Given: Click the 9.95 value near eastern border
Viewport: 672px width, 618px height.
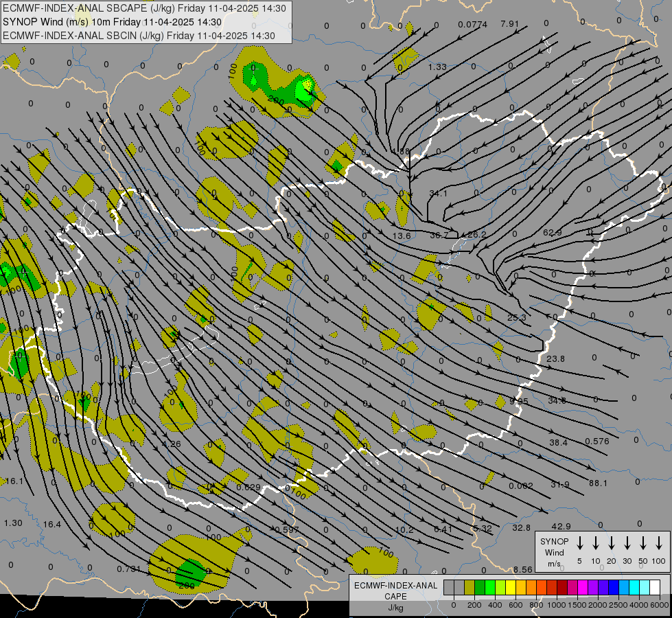Looking at the screenshot, I should point(518,402).
